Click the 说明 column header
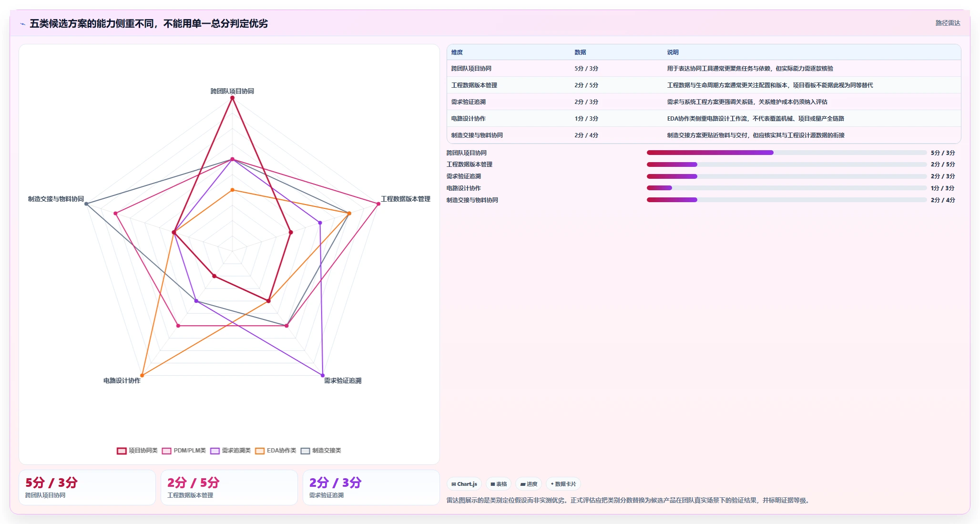The width and height of the screenshot is (980, 524). 673,52
